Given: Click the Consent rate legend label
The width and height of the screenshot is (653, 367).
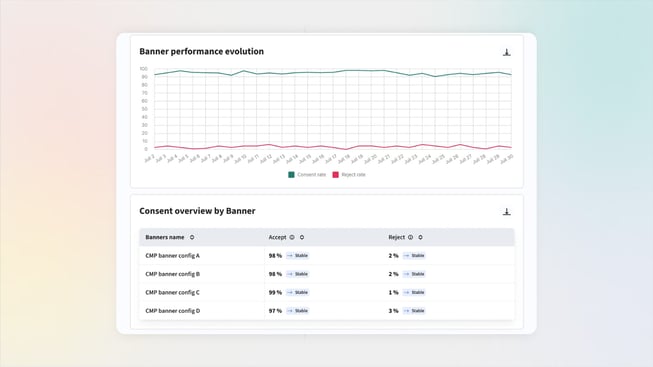Looking at the screenshot, I should [312, 175].
